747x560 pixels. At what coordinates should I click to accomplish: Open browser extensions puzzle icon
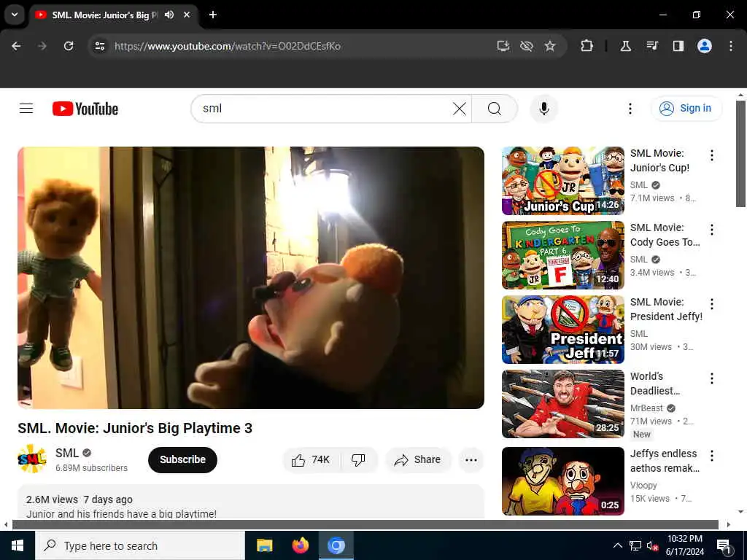tap(587, 46)
